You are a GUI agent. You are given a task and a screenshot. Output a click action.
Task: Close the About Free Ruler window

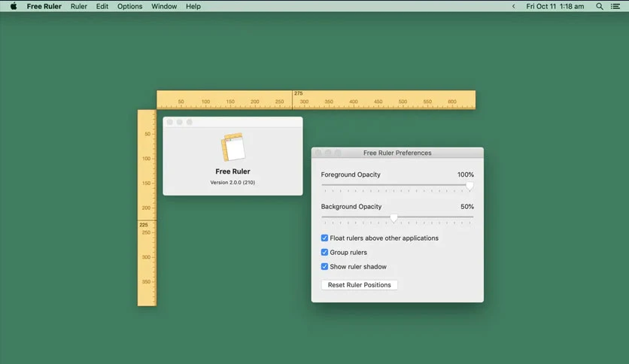tap(170, 122)
